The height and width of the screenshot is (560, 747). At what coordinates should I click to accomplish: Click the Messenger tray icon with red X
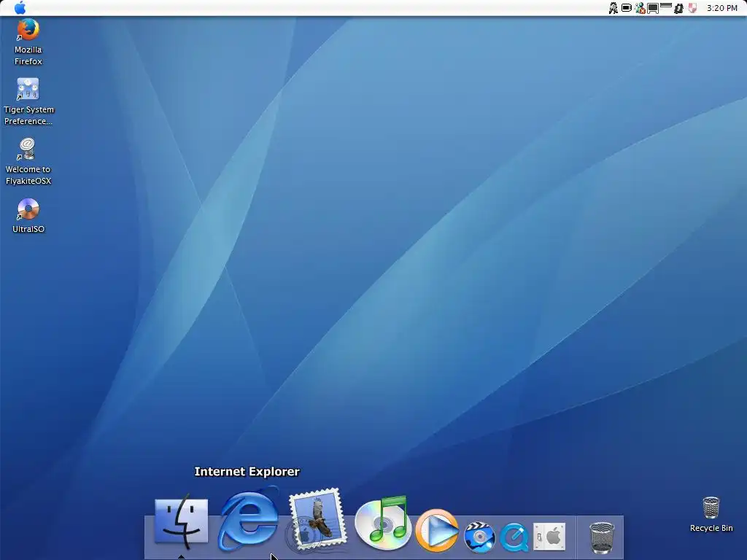[x=640, y=7]
